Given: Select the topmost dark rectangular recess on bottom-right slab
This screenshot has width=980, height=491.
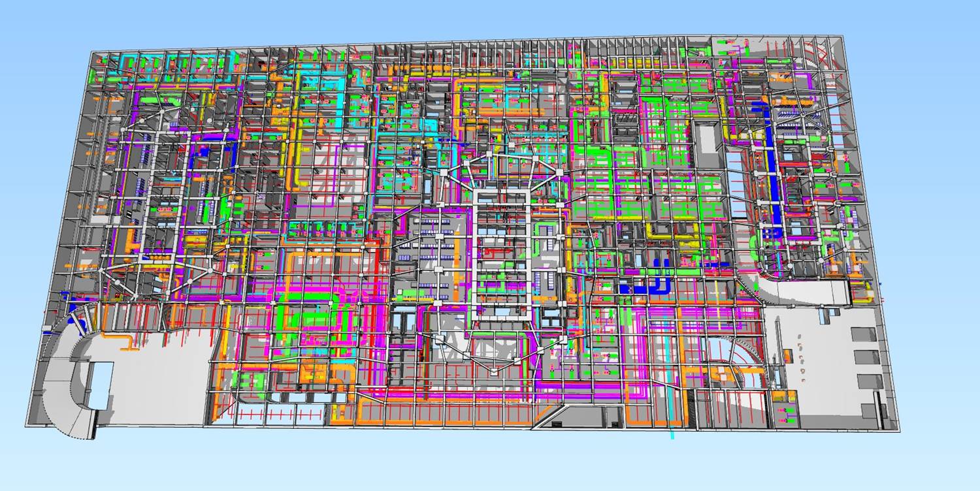Looking at the screenshot, I should 864,334.
